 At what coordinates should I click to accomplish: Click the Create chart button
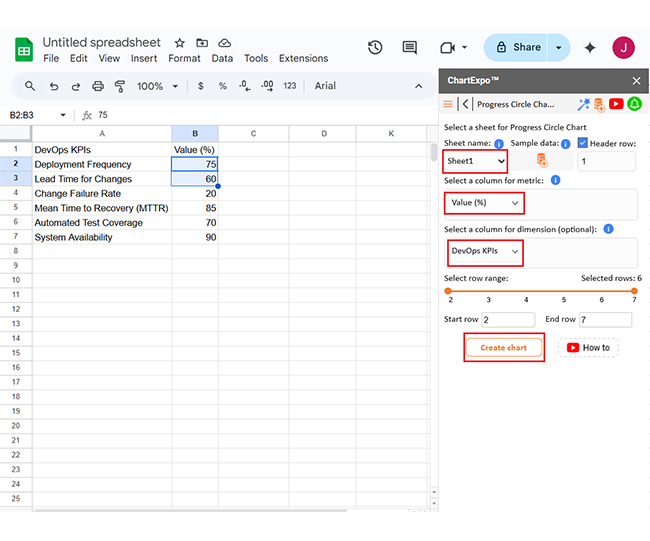504,348
